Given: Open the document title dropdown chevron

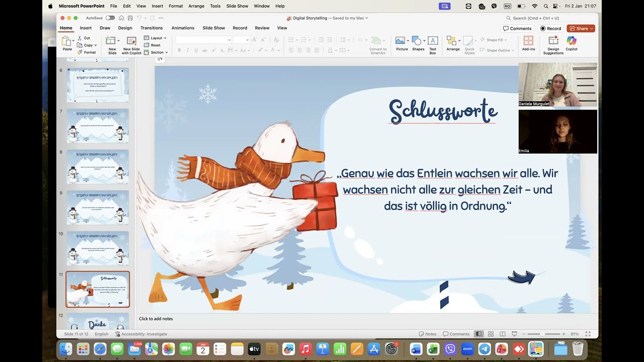Looking at the screenshot, I should click(x=367, y=18).
